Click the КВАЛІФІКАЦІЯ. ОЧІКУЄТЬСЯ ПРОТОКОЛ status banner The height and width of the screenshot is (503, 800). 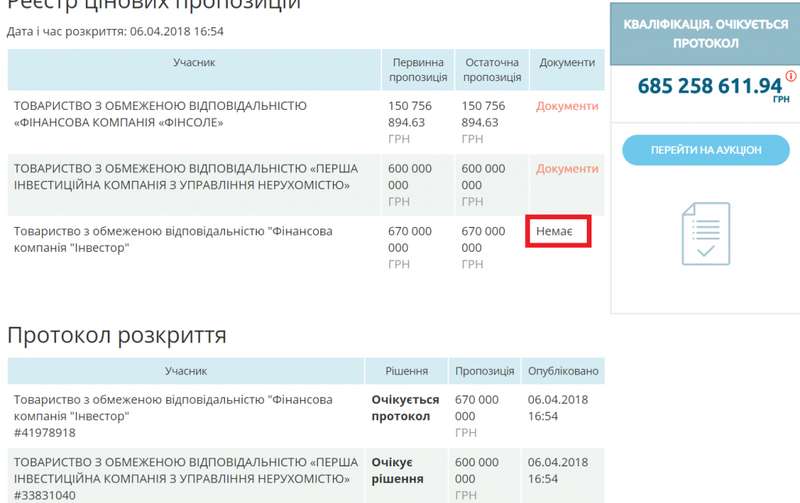(705, 33)
